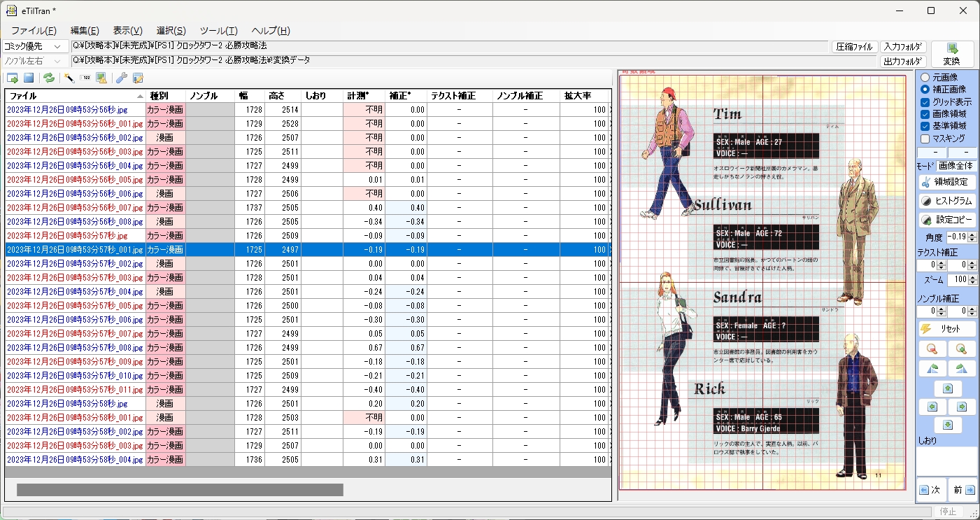Click the 補正° column header
This screenshot has width=980, height=520.
[406, 96]
